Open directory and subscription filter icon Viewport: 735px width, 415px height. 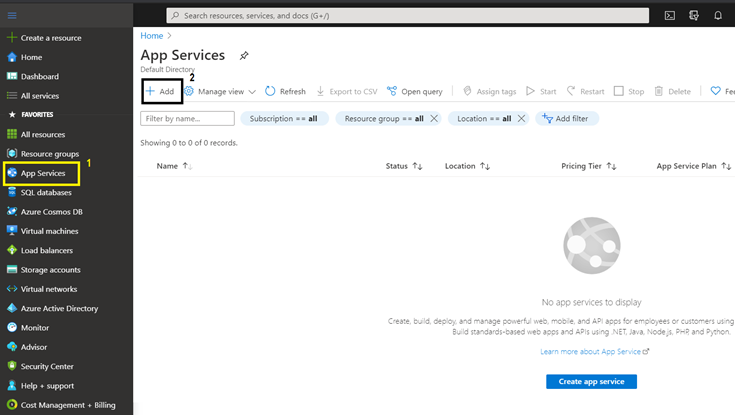694,15
